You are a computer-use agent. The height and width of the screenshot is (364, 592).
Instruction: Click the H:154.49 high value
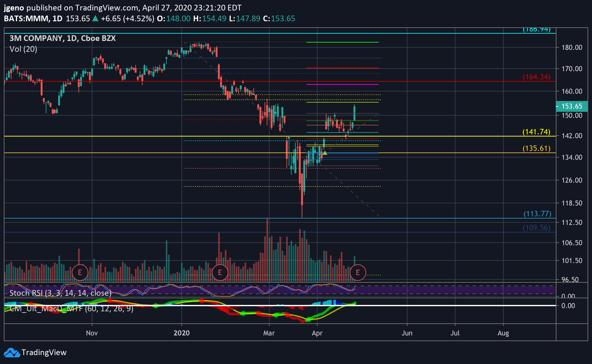[210, 18]
